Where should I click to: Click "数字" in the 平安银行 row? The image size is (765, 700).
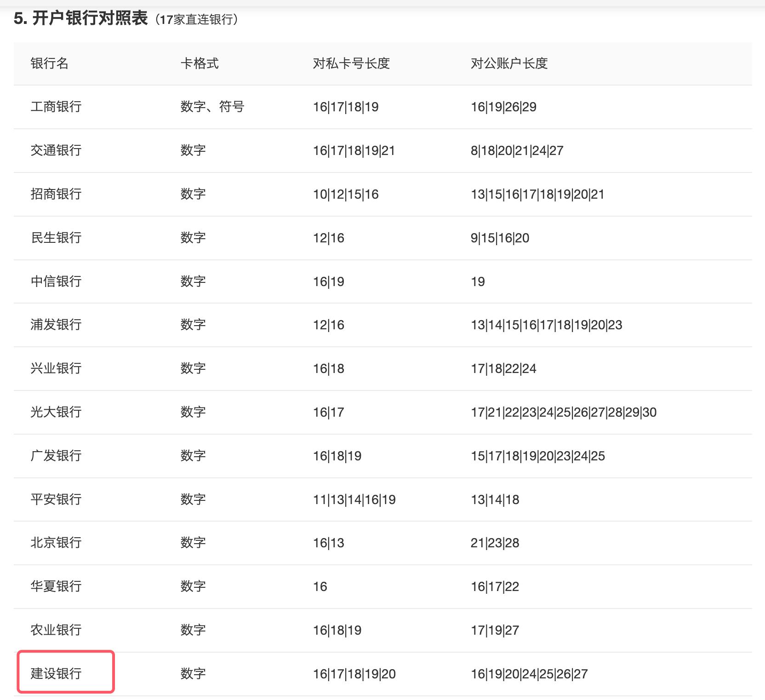193,499
